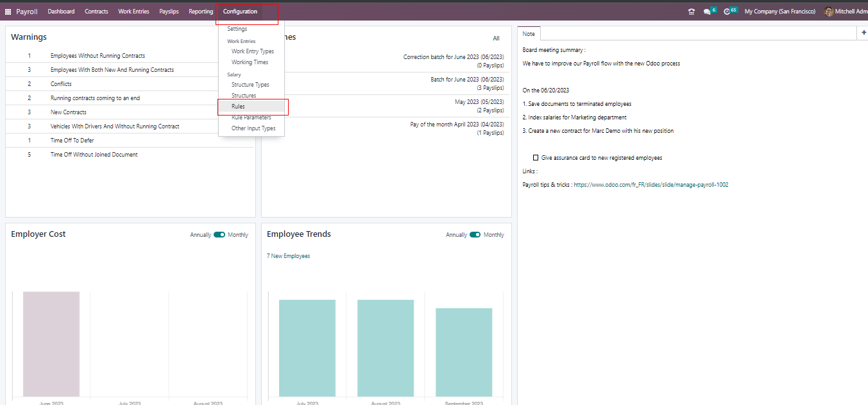
Task: Select Rules menu entry
Action: (238, 107)
